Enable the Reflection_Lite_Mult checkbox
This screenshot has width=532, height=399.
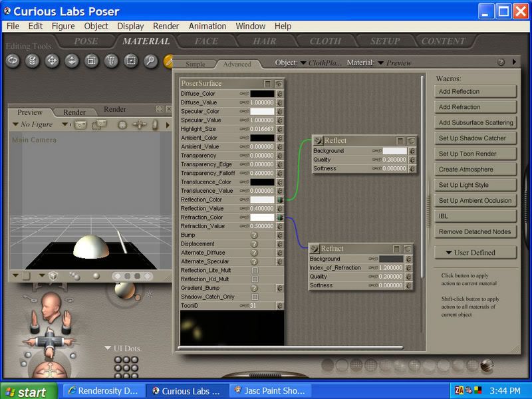coord(254,271)
